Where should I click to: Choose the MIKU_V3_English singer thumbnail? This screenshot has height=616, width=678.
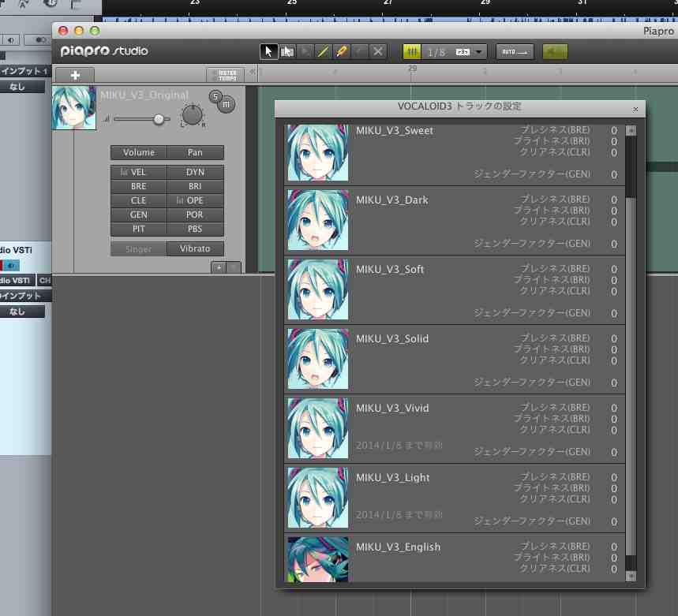click(318, 560)
